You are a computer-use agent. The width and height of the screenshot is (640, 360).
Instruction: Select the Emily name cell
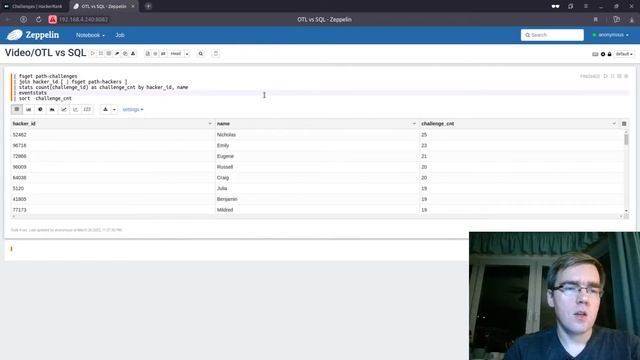317,145
